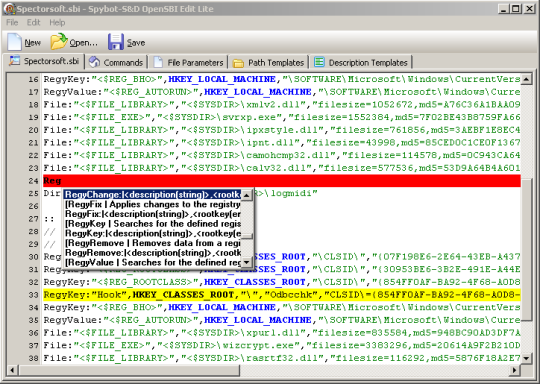
Task: Click the Save button label
Action: tap(136, 43)
